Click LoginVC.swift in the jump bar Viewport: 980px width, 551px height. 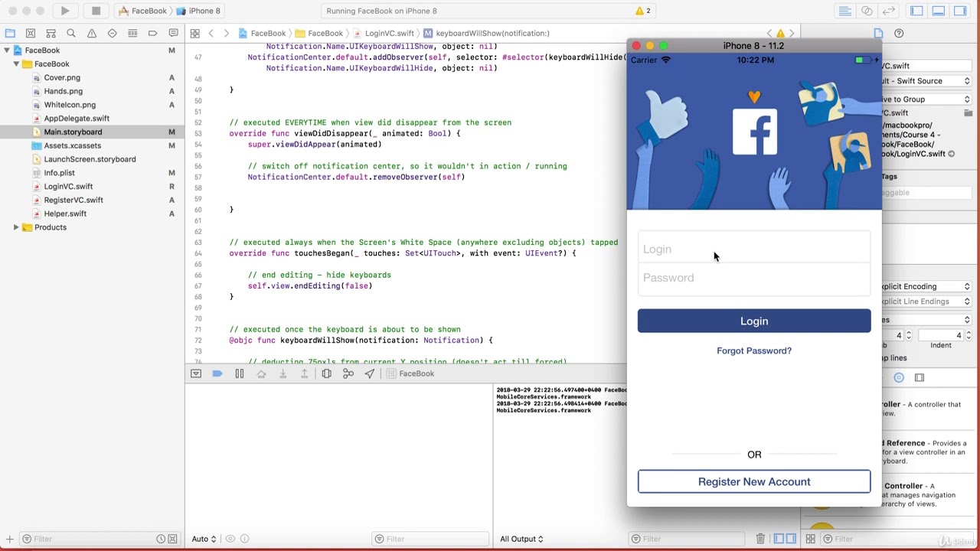pyautogui.click(x=382, y=33)
